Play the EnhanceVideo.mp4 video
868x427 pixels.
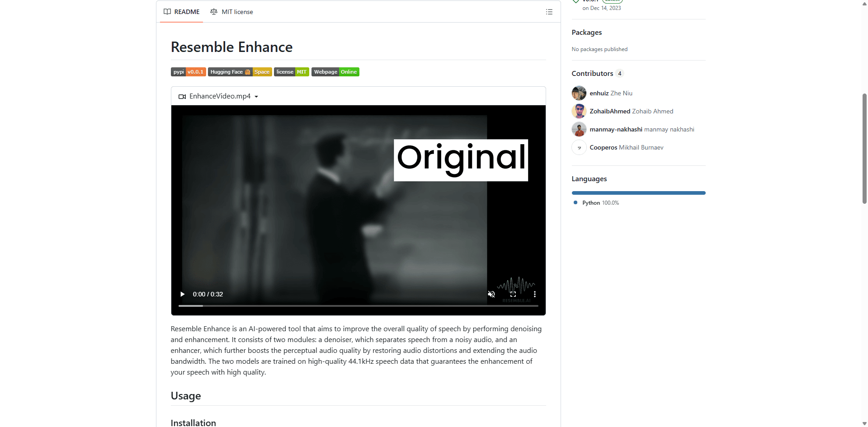tap(183, 294)
